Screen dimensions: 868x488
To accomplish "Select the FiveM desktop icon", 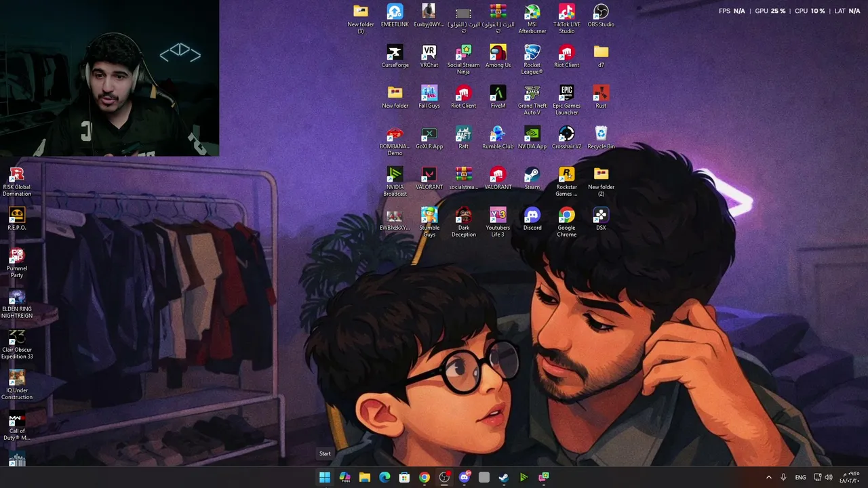I will [498, 98].
